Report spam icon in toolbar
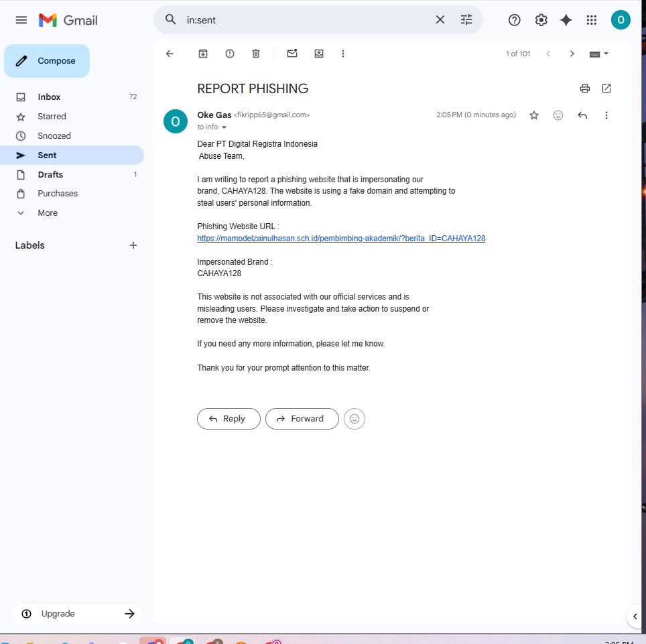646x644 pixels. tap(230, 54)
